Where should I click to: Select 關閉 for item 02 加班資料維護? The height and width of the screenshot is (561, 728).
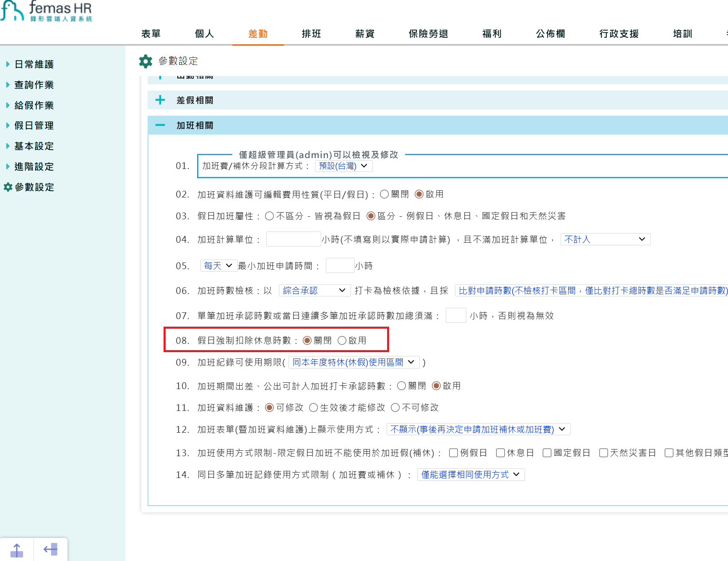pos(385,194)
